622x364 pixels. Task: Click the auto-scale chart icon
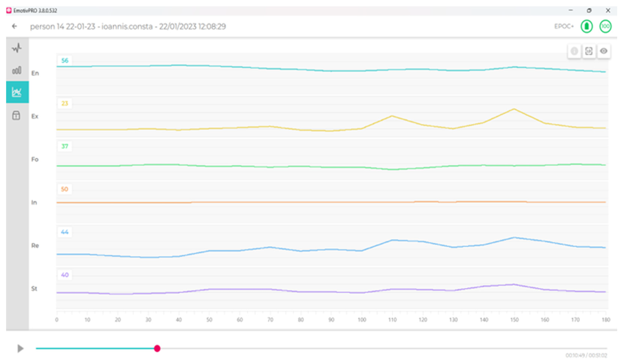[589, 51]
